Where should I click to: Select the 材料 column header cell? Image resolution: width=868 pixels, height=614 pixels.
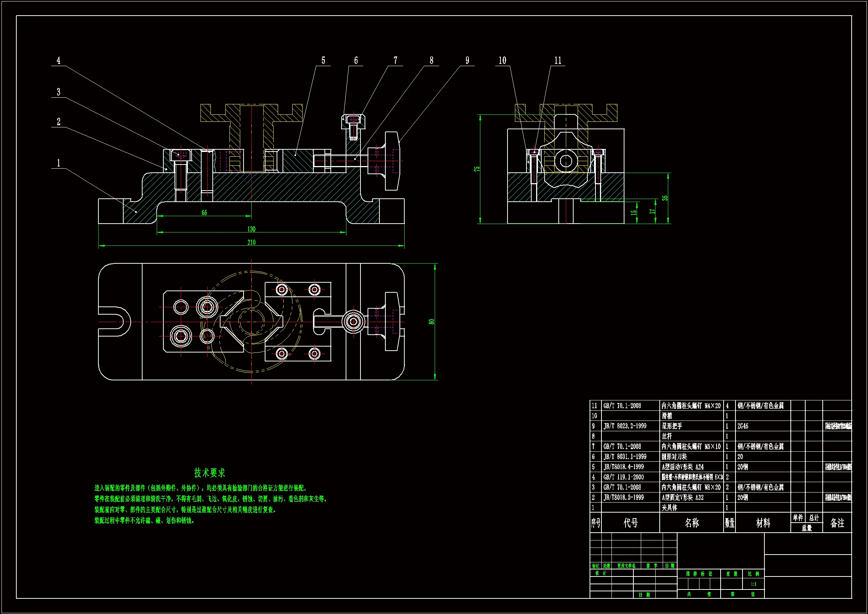pyautogui.click(x=763, y=523)
